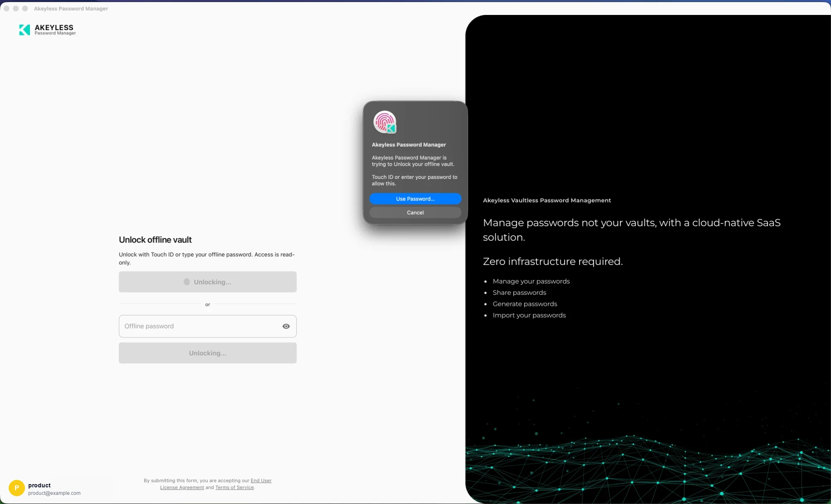
Task: Click Import your passwords list item
Action: pyautogui.click(x=529, y=315)
